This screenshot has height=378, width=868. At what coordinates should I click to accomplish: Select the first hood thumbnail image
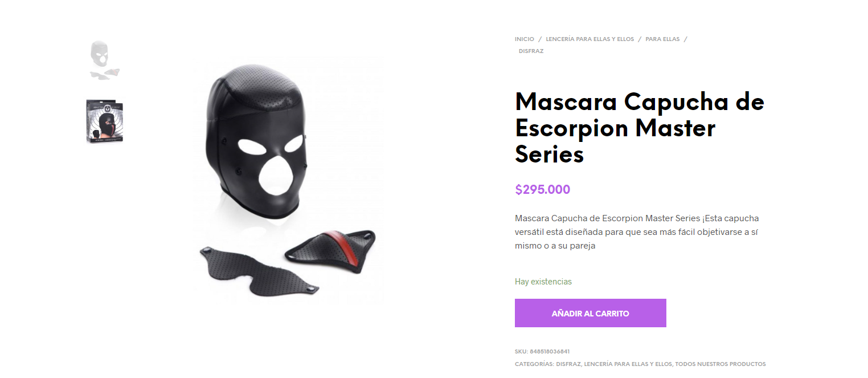(x=105, y=60)
